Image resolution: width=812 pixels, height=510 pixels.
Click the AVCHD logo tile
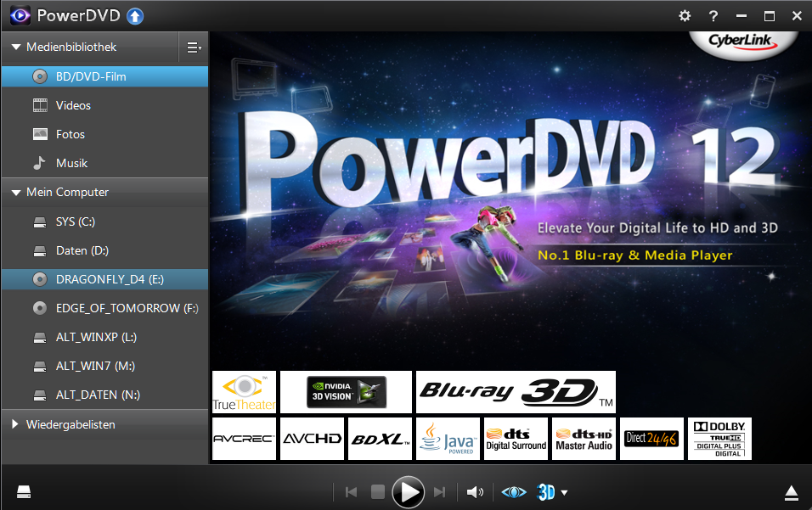click(x=312, y=439)
